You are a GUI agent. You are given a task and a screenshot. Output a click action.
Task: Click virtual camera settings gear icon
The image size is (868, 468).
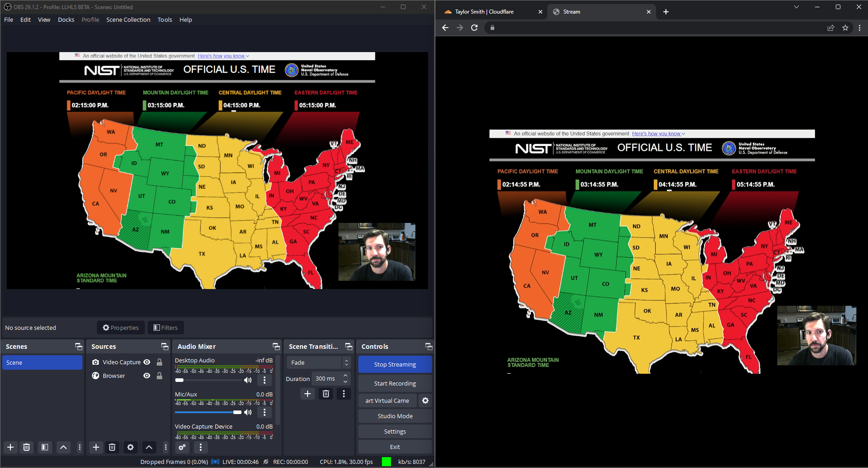(x=425, y=400)
